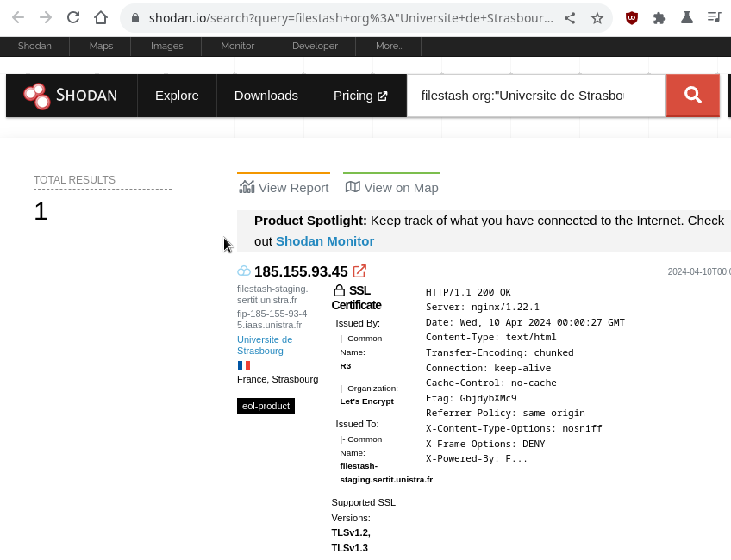Click the SSL padlock icon

340,290
